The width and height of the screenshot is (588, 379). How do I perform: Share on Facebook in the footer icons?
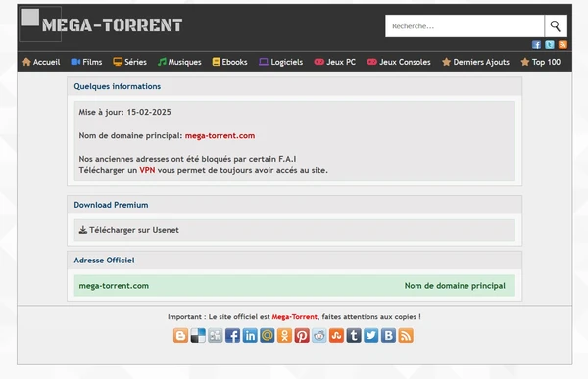coord(232,336)
